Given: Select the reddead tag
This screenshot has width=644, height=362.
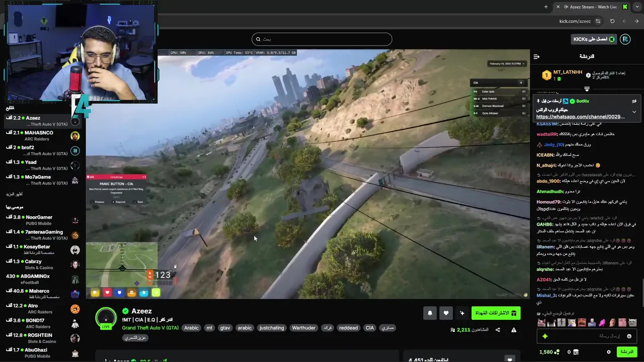Looking at the screenshot, I should (348, 328).
